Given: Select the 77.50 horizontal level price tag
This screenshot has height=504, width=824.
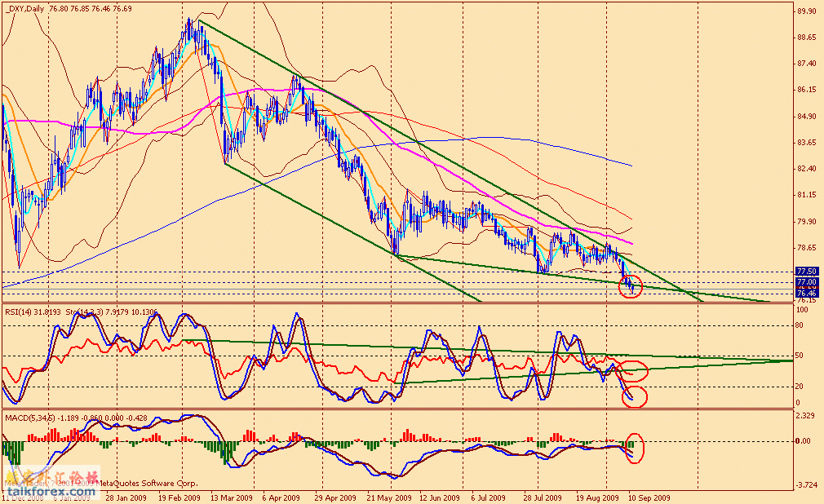Looking at the screenshot, I should pyautogui.click(x=807, y=272).
